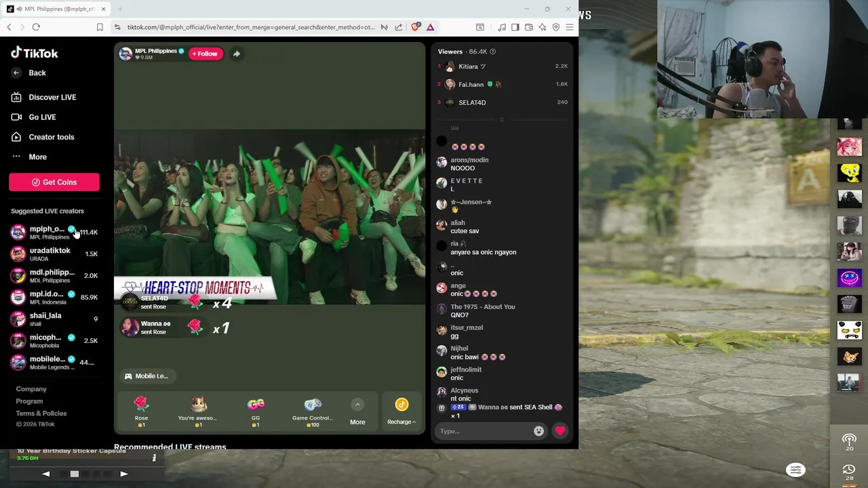Expand More gifts panel
This screenshot has width=868, height=488.
coord(357,411)
